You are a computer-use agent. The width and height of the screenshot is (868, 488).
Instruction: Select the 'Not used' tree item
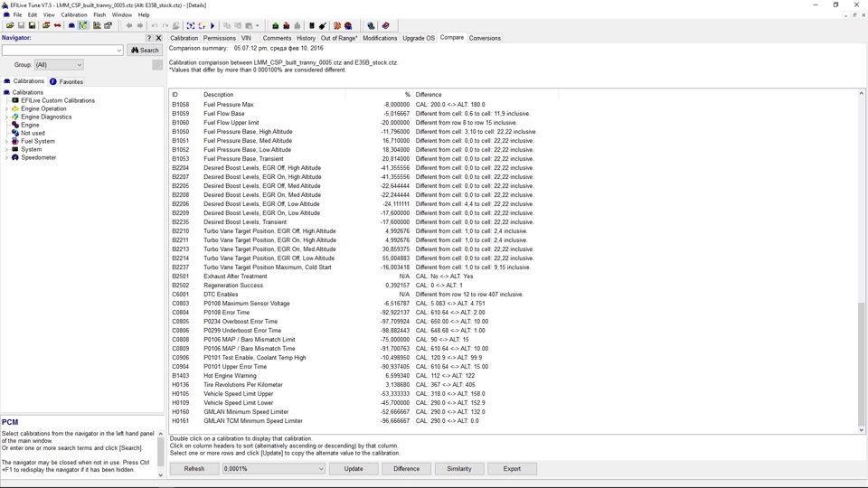[x=33, y=134]
